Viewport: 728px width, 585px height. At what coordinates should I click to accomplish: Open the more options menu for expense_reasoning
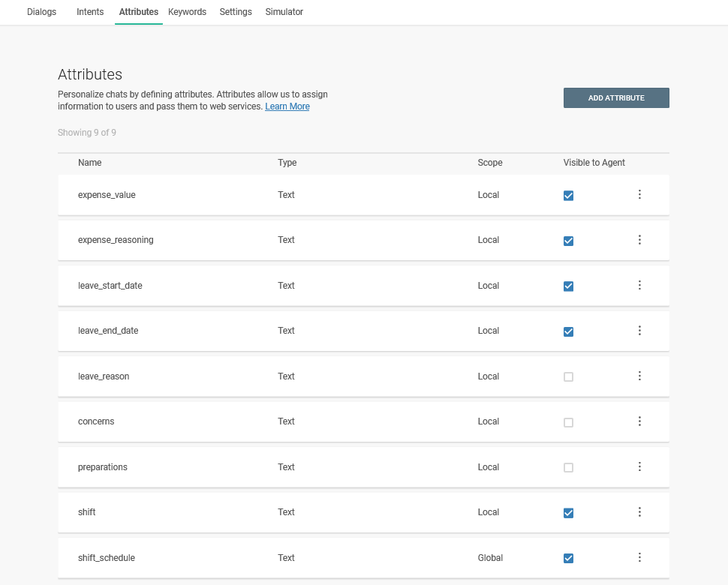pos(639,240)
